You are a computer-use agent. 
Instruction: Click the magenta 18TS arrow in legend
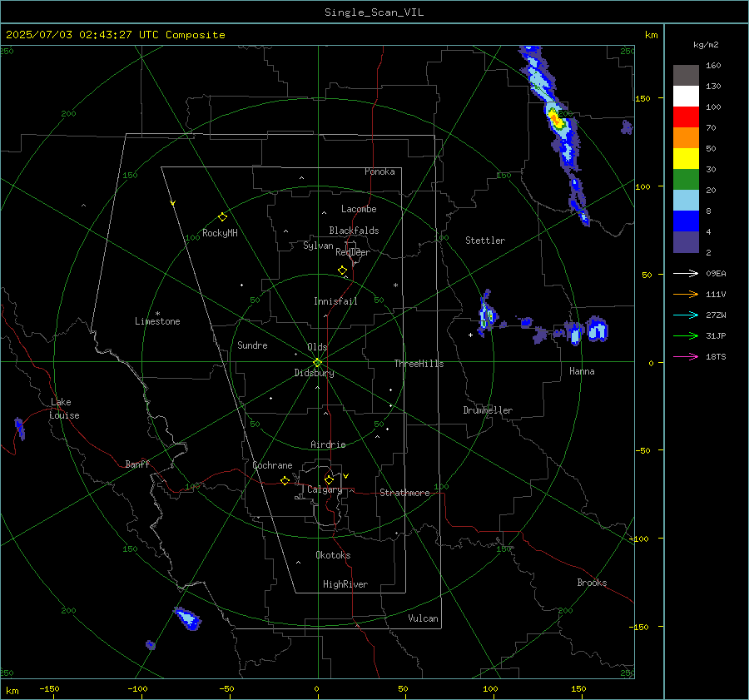[x=686, y=356]
